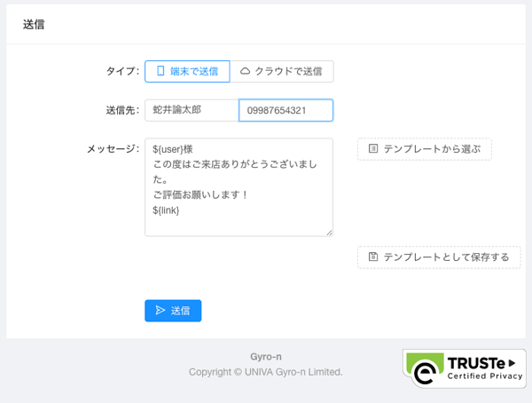The width and height of the screenshot is (532, 403).
Task: Select the 端末で送信 send type
Action: tap(187, 71)
